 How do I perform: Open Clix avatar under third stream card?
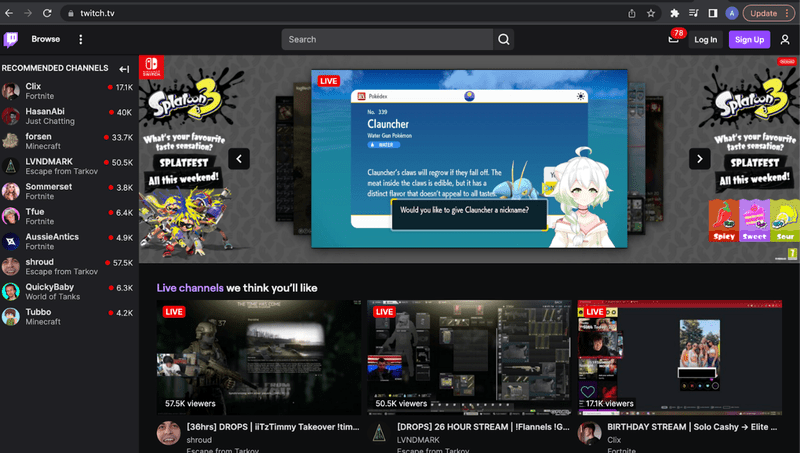coord(589,433)
